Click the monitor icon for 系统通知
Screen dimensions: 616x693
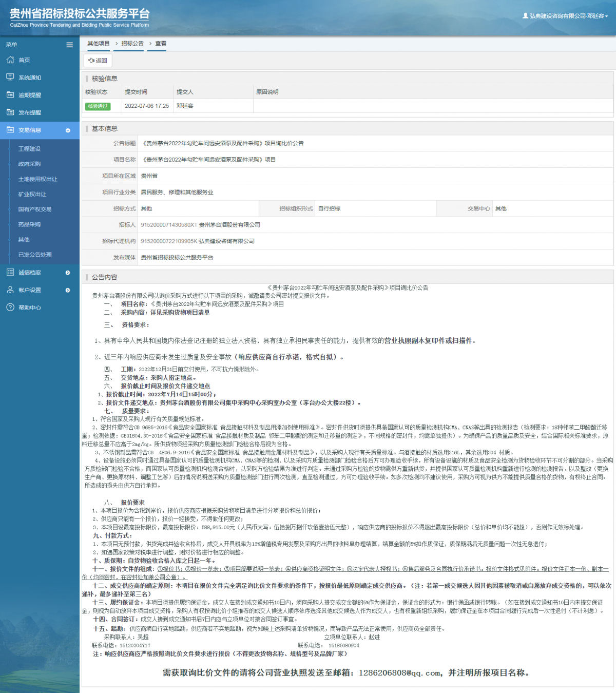(10, 77)
